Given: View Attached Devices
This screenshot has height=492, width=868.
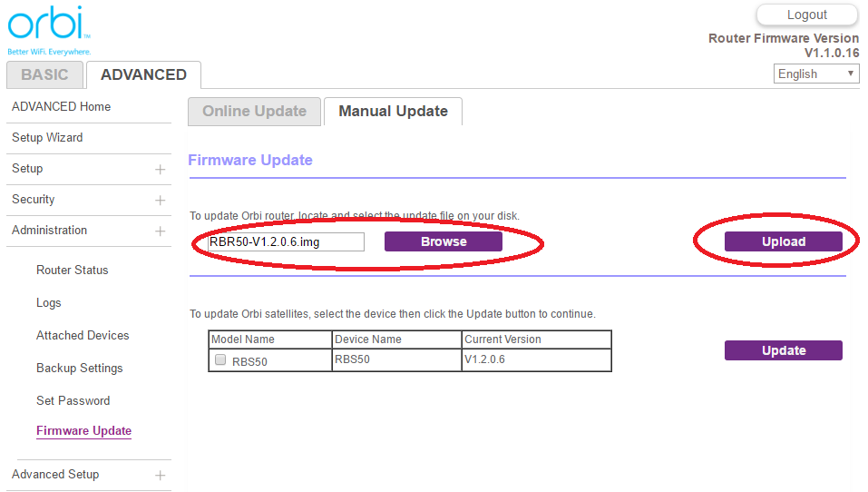Looking at the screenshot, I should pos(83,335).
